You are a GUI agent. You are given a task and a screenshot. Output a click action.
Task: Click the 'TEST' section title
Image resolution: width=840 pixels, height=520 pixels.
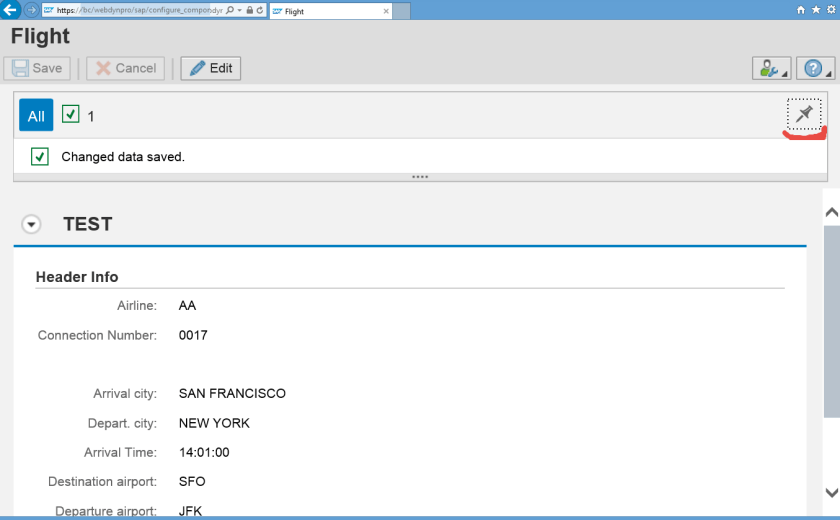(88, 224)
